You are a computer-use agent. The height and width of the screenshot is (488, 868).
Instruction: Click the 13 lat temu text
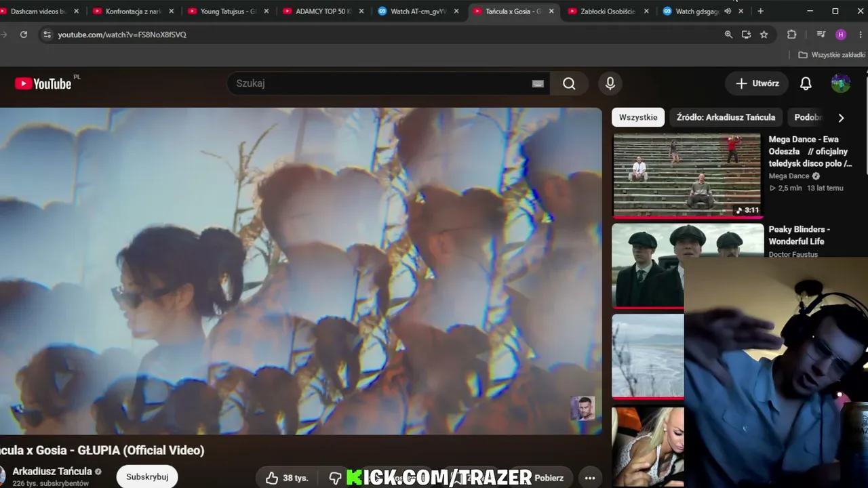825,188
